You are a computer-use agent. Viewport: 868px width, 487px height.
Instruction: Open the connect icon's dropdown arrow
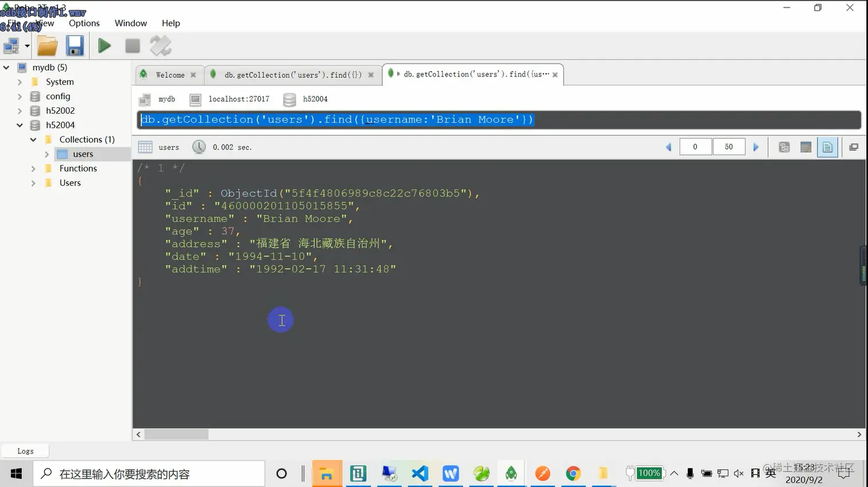click(27, 46)
